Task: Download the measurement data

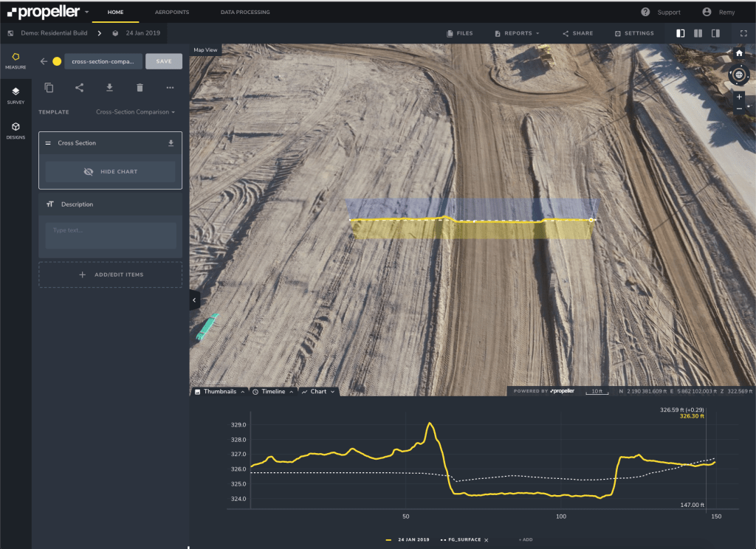Action: [109, 87]
